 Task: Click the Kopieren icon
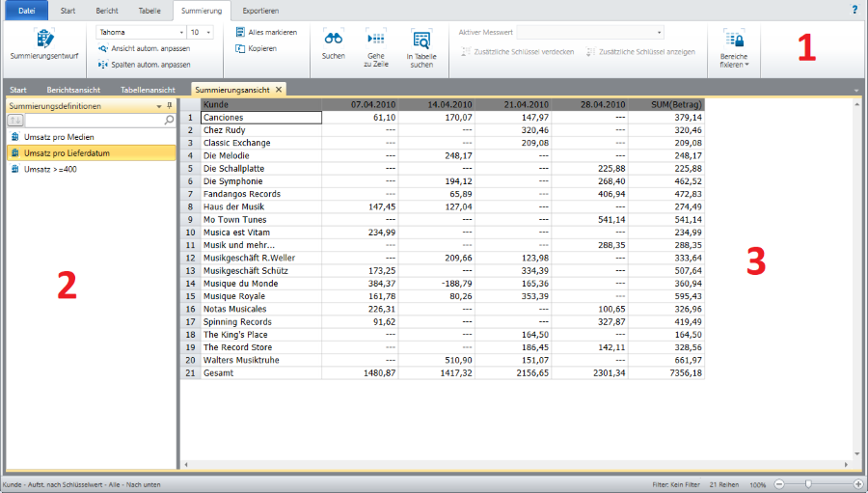(x=240, y=48)
